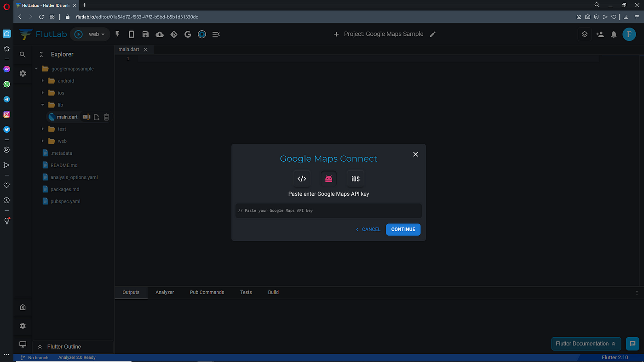644x362 pixels.
Task: Collapse the Explorer panel arrows icon
Action: (x=41, y=54)
